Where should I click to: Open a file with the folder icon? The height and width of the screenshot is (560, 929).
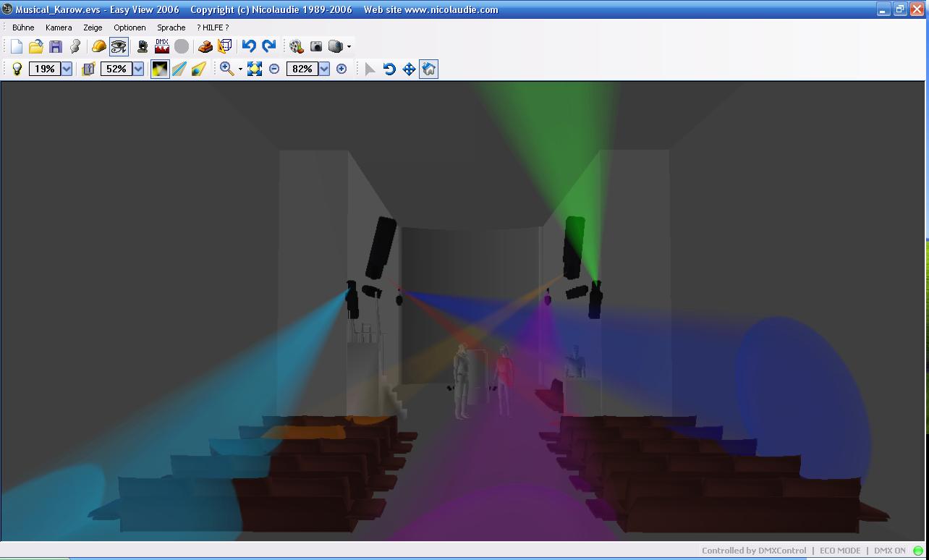point(35,46)
